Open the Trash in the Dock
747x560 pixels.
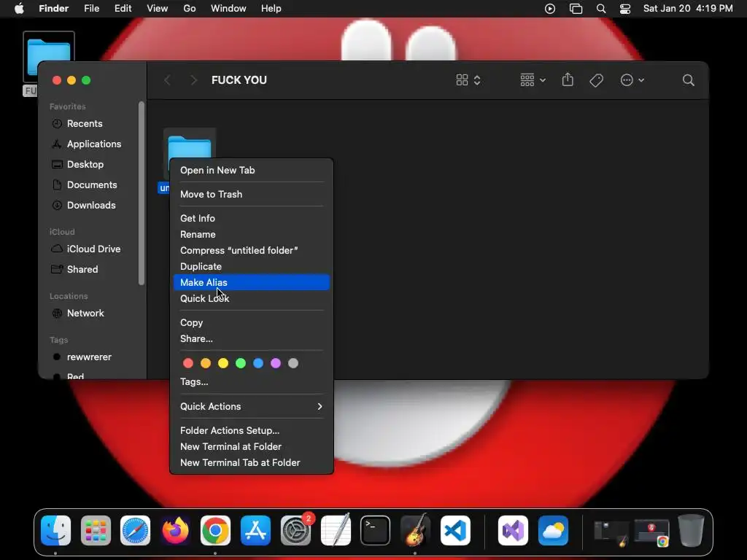[x=692, y=531]
